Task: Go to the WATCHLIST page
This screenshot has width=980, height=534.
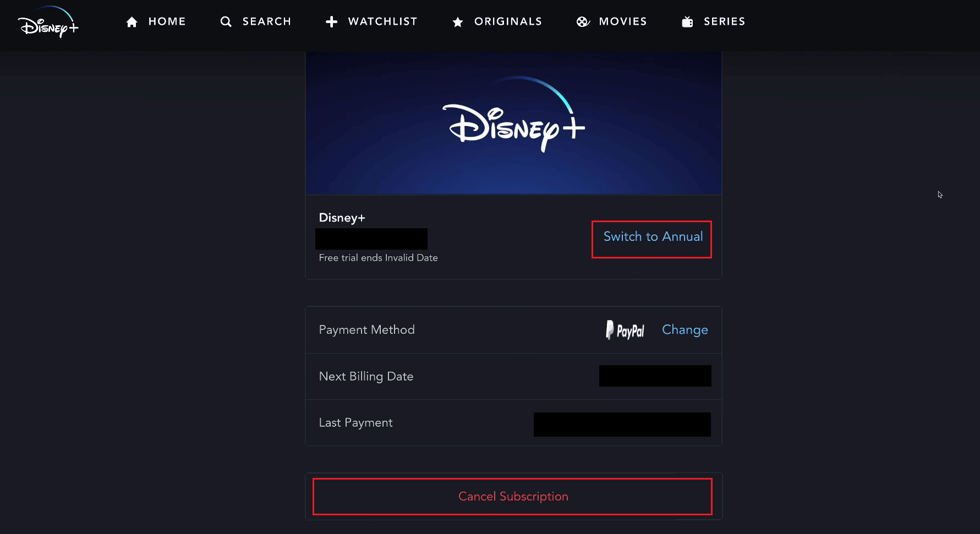Action: pos(382,21)
